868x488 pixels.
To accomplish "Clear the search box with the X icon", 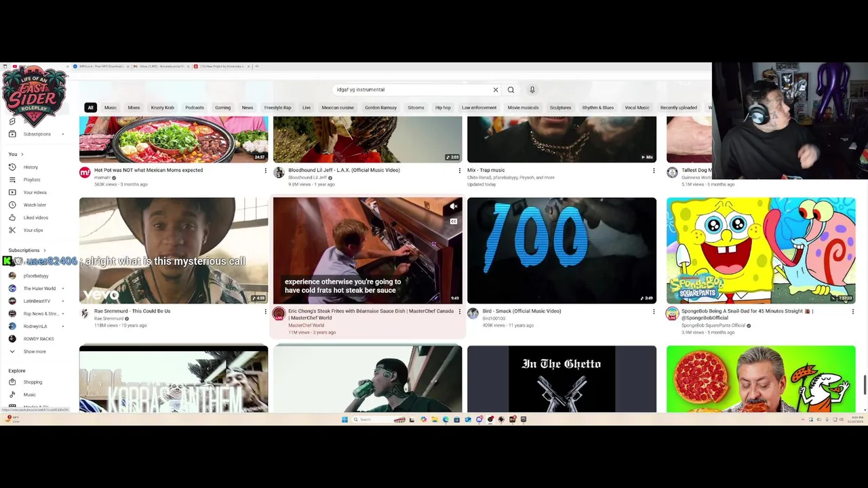I will pos(495,89).
